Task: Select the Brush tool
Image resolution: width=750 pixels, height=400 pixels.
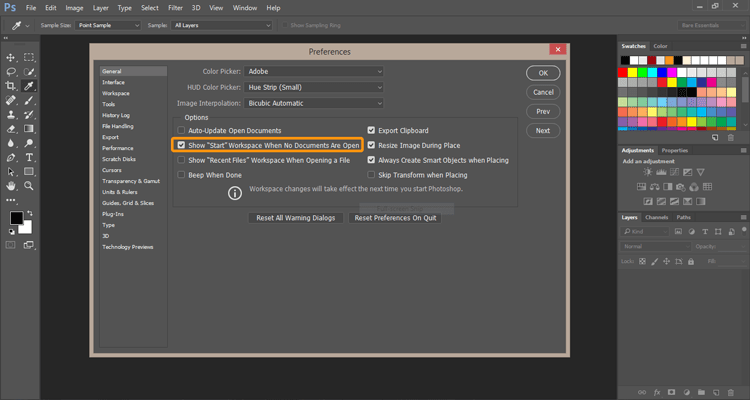Action: tap(29, 100)
